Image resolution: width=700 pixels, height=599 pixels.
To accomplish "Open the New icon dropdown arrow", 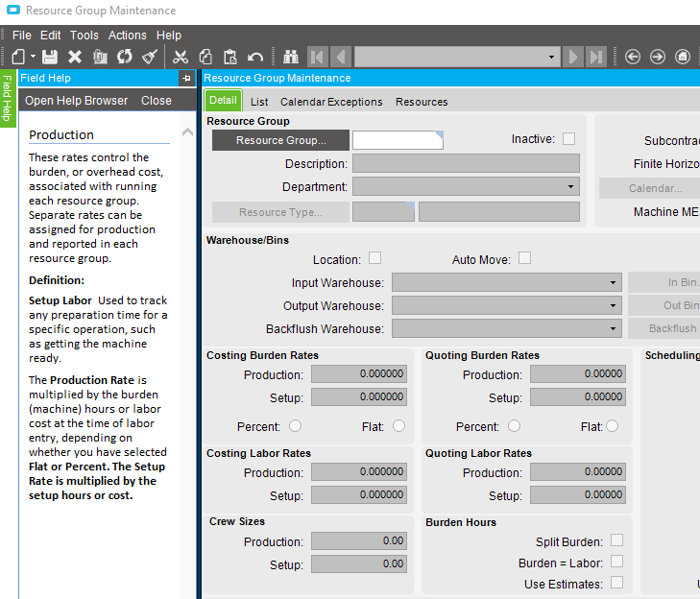I will pos(33,57).
